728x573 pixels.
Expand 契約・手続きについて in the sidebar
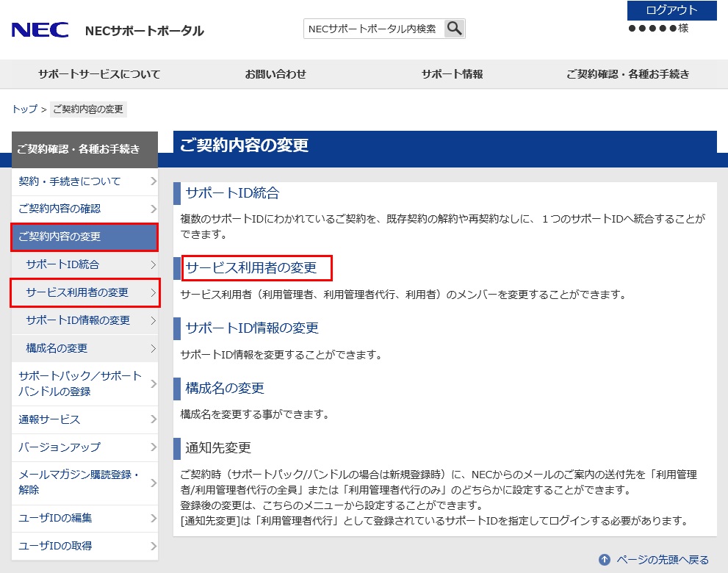coord(70,181)
